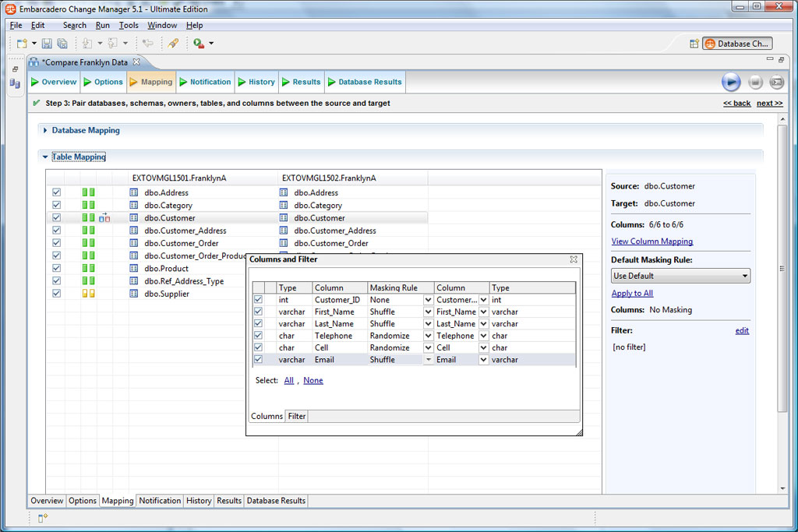Click the Save All toolbar icon
The height and width of the screenshot is (532, 798).
(x=62, y=44)
